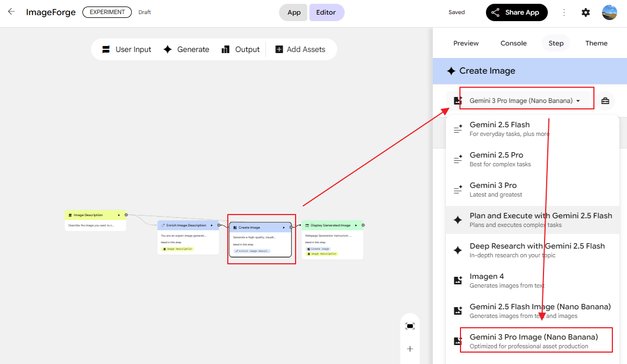Add an Output step from the toolbar
The width and height of the screenshot is (627, 364).
coord(241,49)
